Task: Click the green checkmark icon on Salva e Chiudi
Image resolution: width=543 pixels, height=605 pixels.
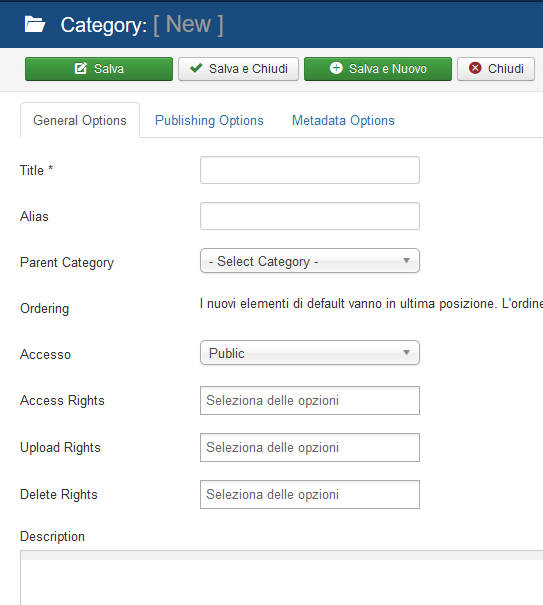Action: point(196,68)
